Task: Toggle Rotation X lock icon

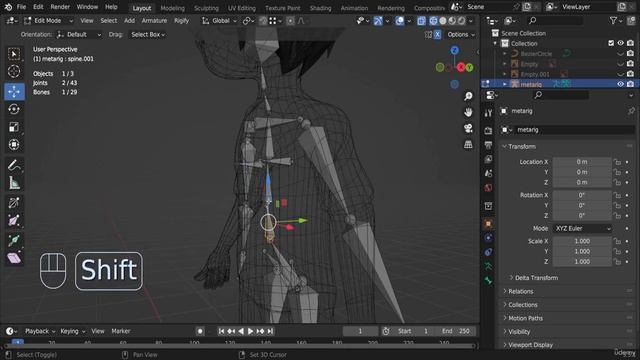Action: tap(617, 196)
